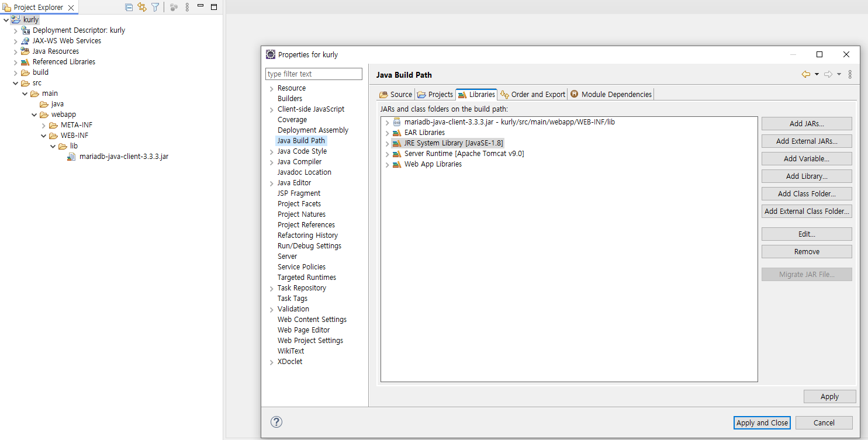Viewport: 868px width, 440px height.
Task: Click Add Library... button
Action: 807,176
